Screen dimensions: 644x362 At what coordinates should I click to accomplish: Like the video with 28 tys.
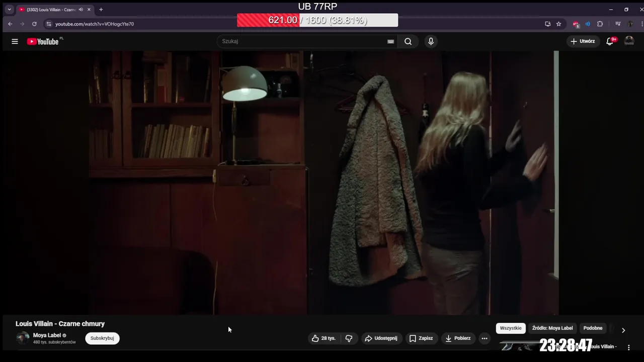(323, 338)
